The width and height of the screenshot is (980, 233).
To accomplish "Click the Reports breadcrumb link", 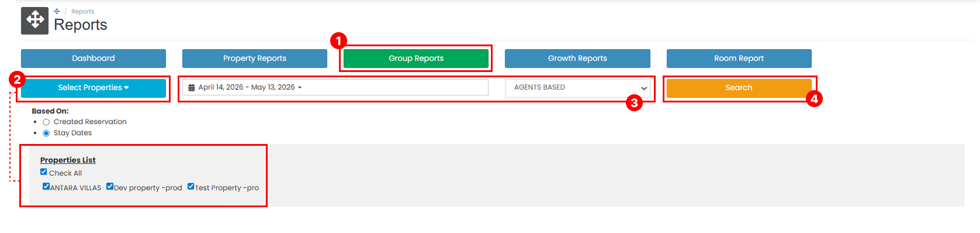I will point(82,12).
